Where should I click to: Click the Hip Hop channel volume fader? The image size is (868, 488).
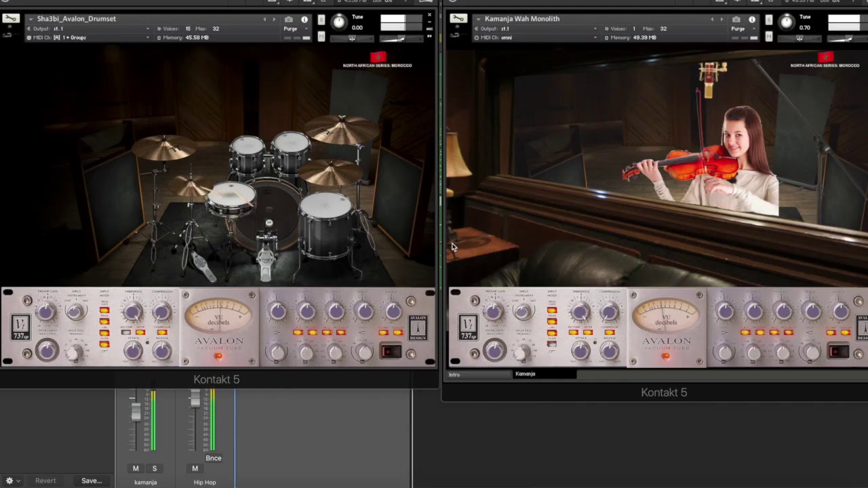[195, 399]
